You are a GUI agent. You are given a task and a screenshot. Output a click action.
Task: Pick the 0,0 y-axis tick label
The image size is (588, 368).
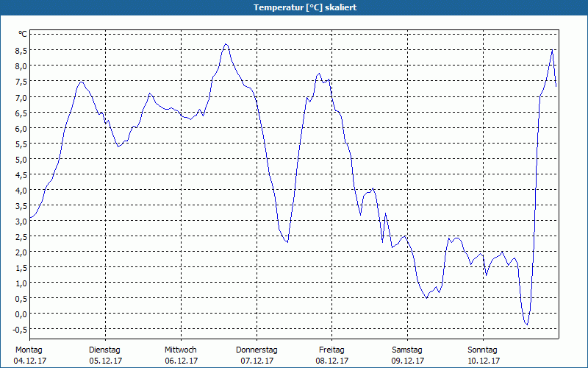pyautogui.click(x=20, y=314)
